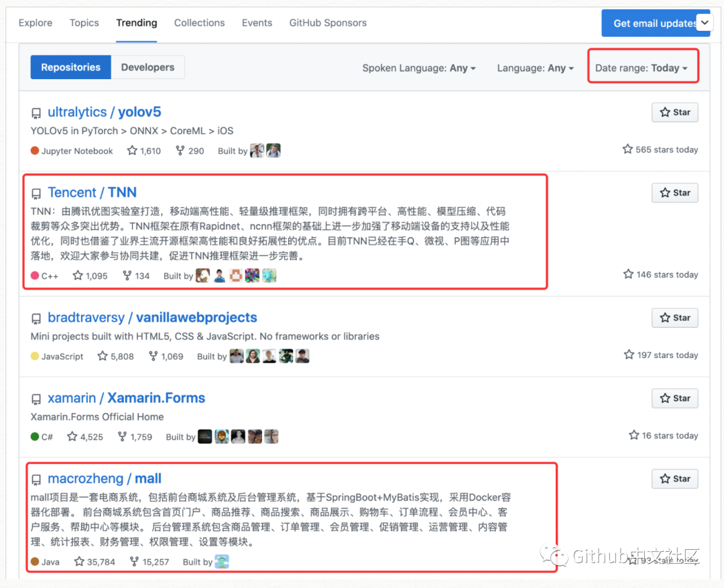Star the yolov5 repository
The image size is (724, 588).
tap(674, 112)
